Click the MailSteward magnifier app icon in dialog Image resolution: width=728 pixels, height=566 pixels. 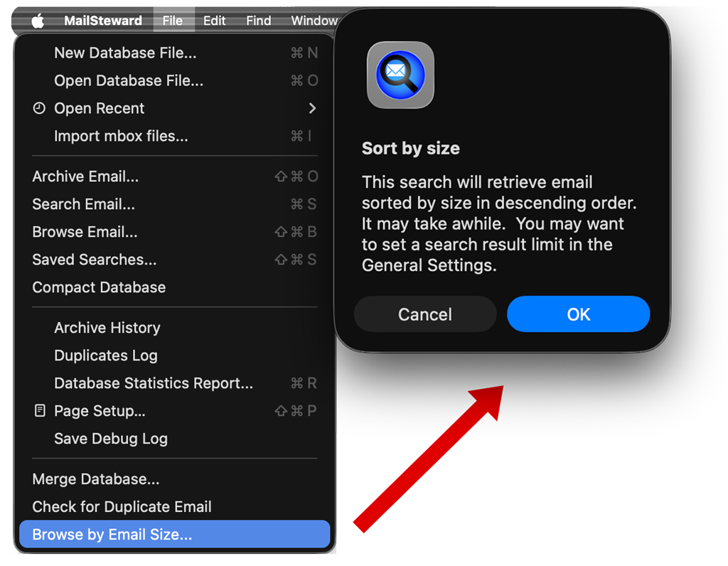tap(400, 75)
